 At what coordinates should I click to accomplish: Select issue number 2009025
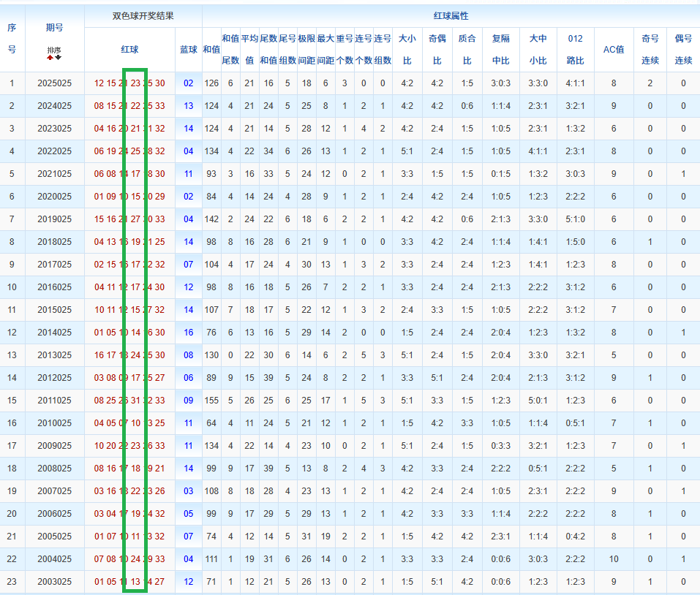[x=54, y=446]
